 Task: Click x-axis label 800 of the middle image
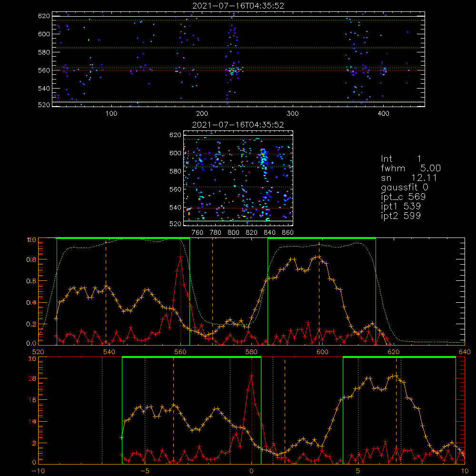[233, 233]
